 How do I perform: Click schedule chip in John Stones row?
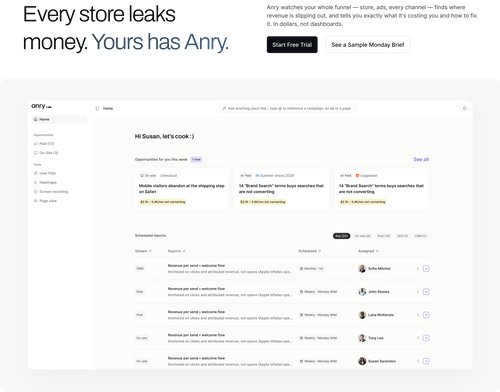tap(318, 292)
